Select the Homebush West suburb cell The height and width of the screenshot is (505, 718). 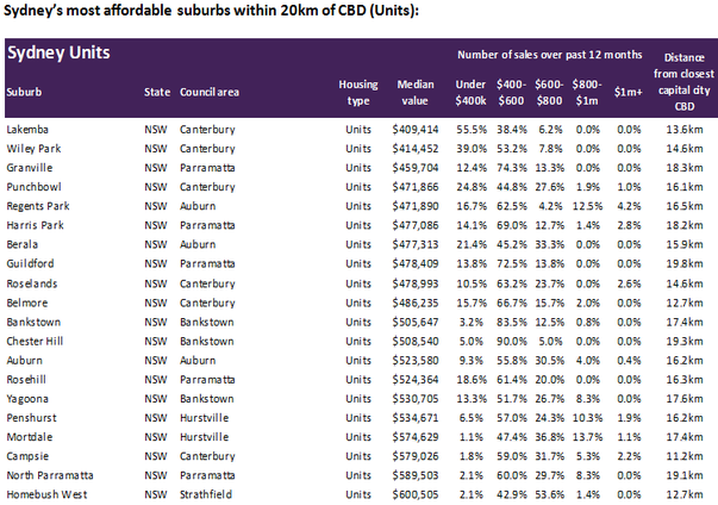click(47, 494)
